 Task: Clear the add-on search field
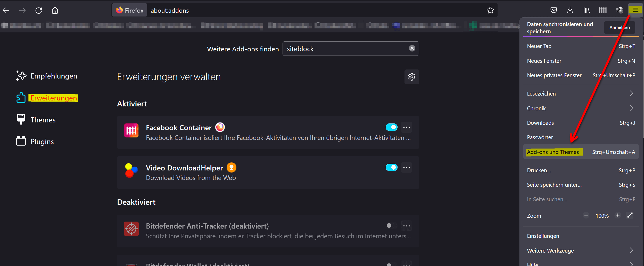click(412, 49)
